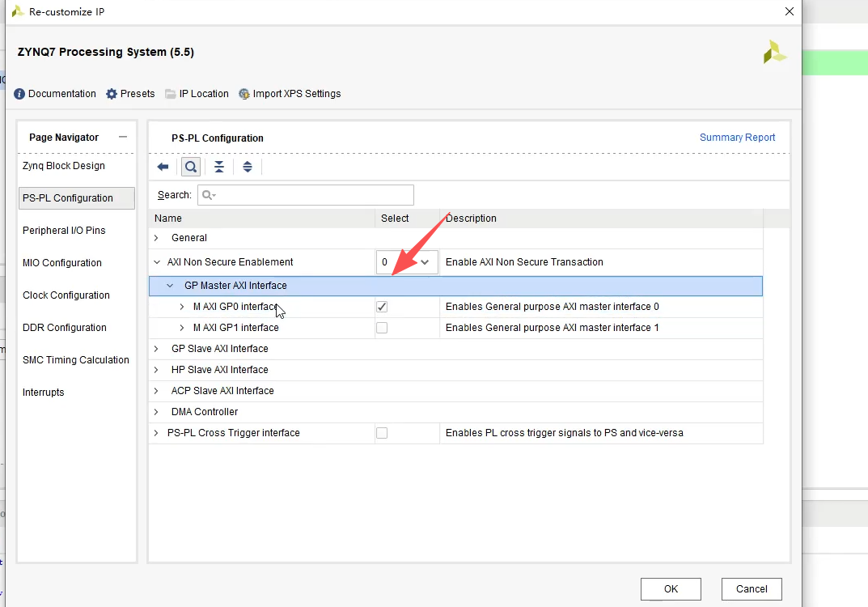Click the expand all toolbar icon

coord(248,167)
